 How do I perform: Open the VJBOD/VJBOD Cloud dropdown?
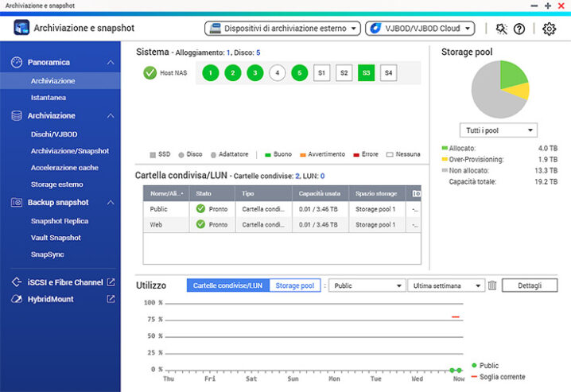[x=419, y=29]
